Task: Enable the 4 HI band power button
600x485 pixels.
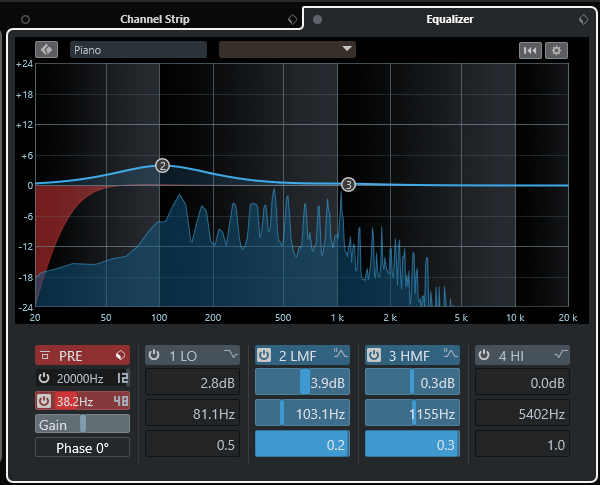Action: pos(485,355)
